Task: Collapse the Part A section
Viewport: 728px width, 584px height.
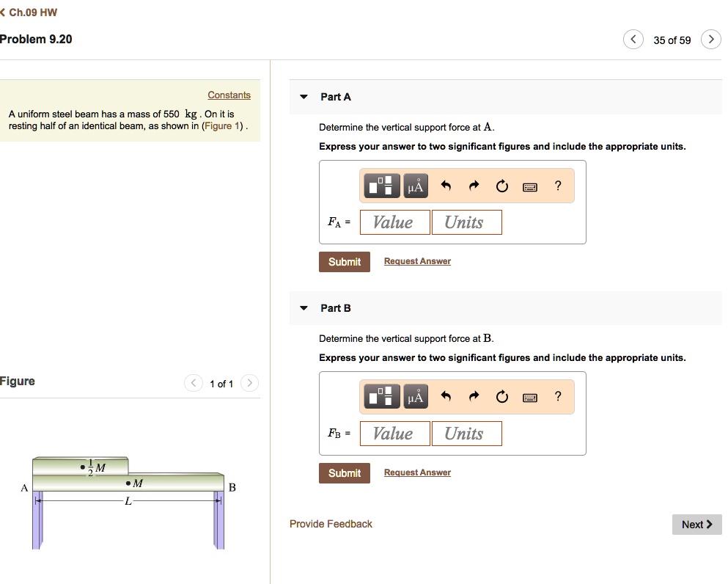Action: (304, 96)
